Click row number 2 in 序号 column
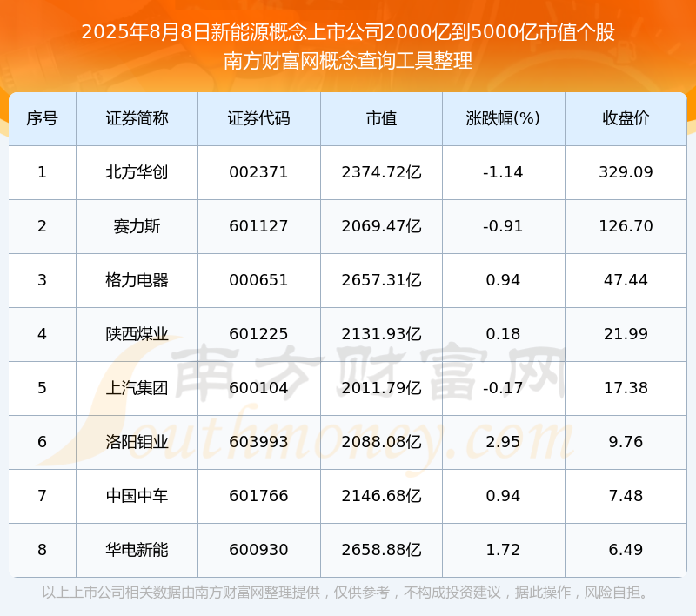The width and height of the screenshot is (696, 616). tap(42, 226)
